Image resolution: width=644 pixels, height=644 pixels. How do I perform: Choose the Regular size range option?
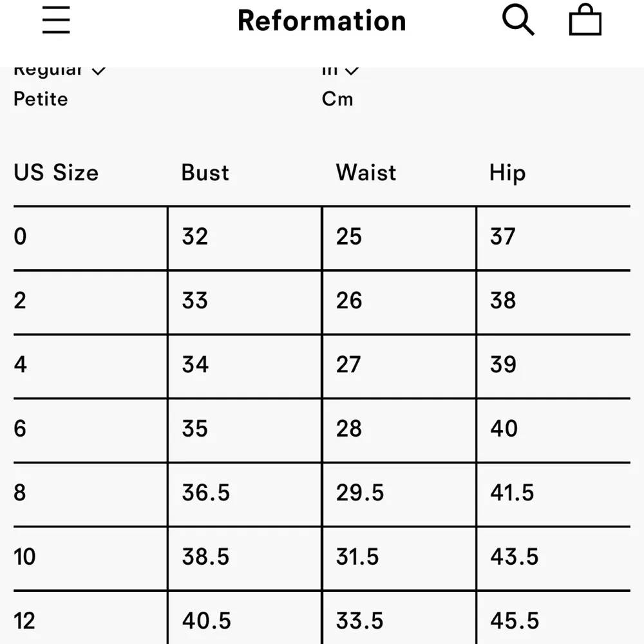tap(58, 71)
